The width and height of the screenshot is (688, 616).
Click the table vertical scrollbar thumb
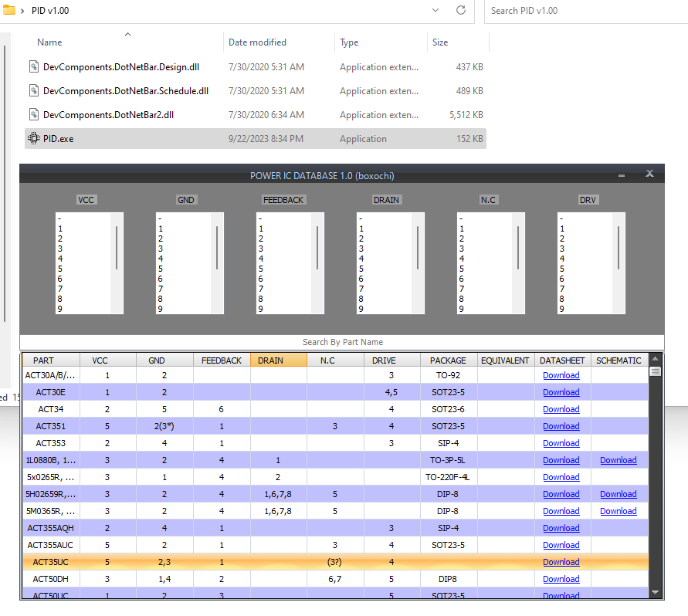click(x=655, y=371)
